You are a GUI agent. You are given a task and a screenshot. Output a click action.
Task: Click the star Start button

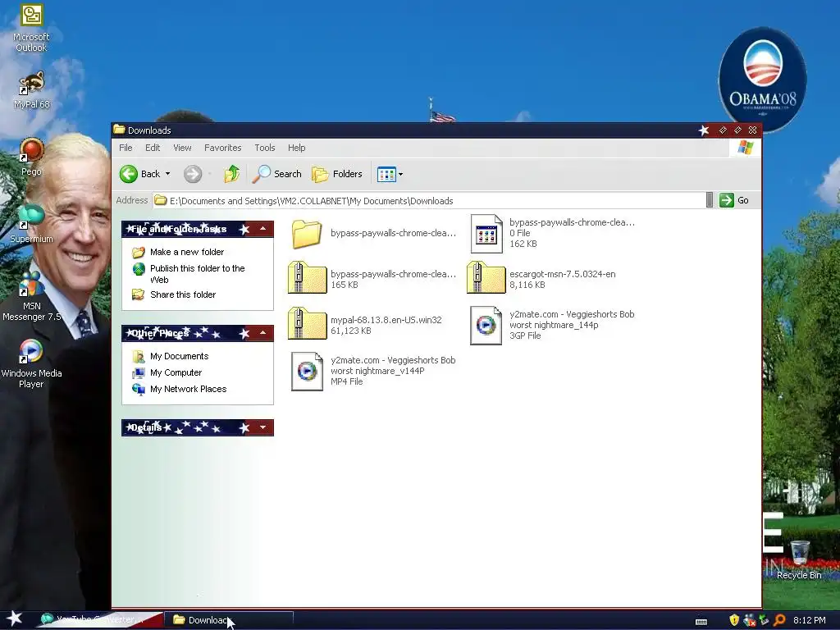pyautogui.click(x=14, y=619)
